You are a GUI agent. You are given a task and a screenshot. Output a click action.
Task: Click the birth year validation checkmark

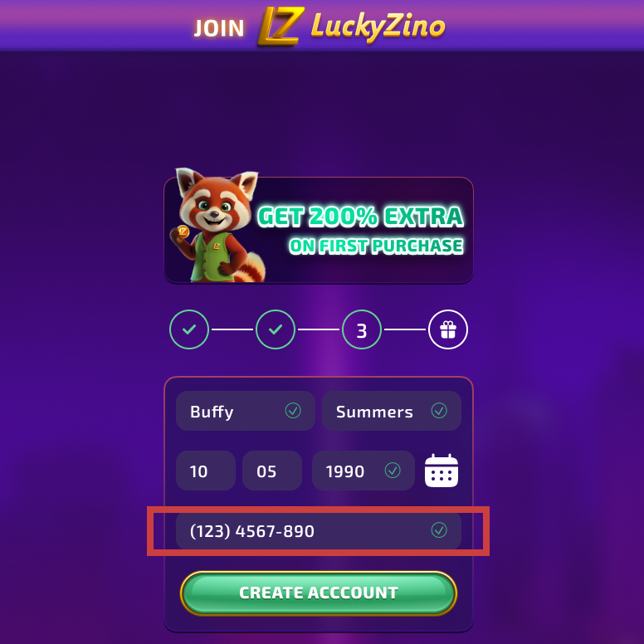click(393, 471)
